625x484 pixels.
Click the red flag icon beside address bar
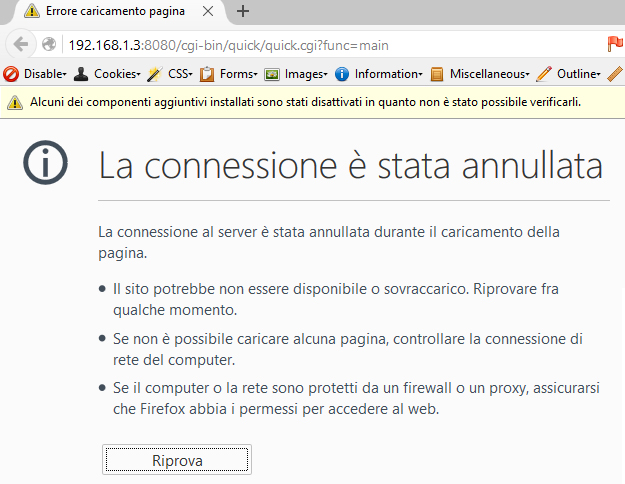click(x=615, y=44)
